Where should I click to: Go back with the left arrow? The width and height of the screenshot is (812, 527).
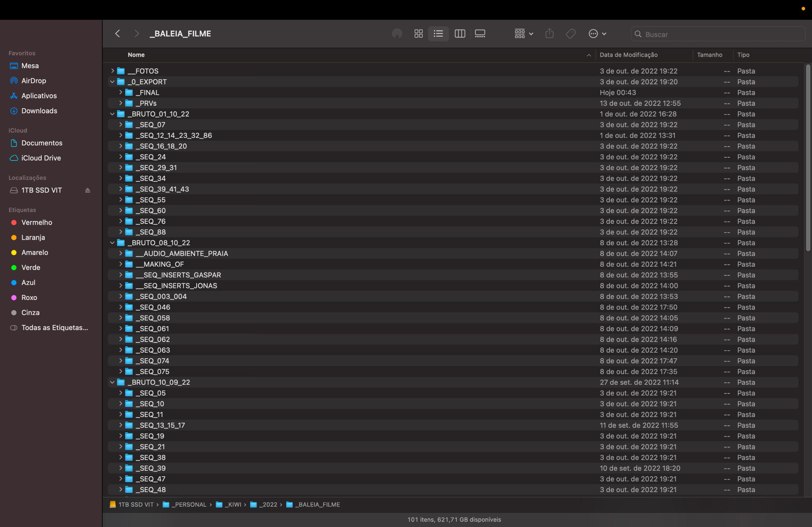[x=117, y=34]
